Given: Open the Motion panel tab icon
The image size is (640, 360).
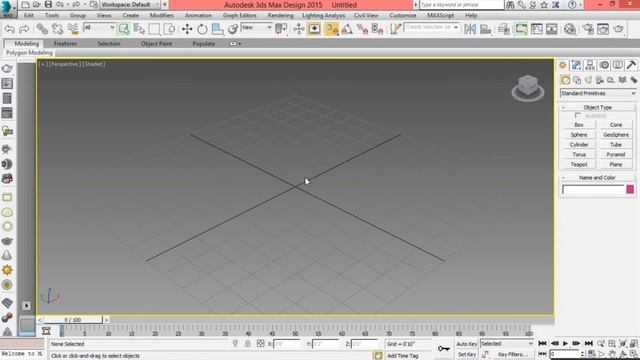Looking at the screenshot, I should [x=604, y=65].
